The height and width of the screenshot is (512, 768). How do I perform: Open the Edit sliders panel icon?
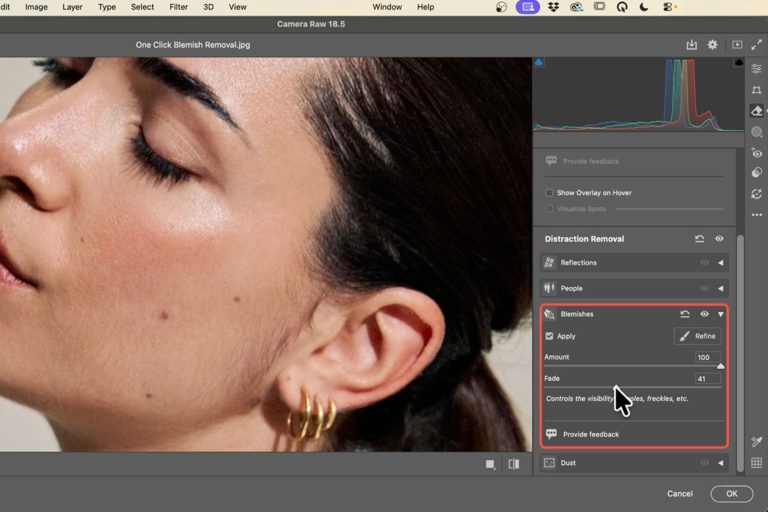[757, 69]
